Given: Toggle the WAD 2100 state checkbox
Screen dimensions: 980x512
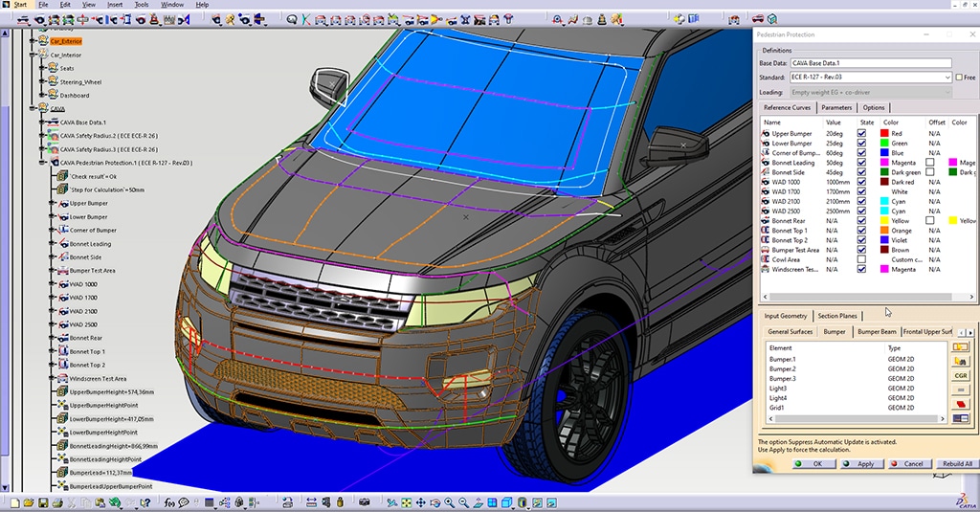Looking at the screenshot, I should (862, 201).
